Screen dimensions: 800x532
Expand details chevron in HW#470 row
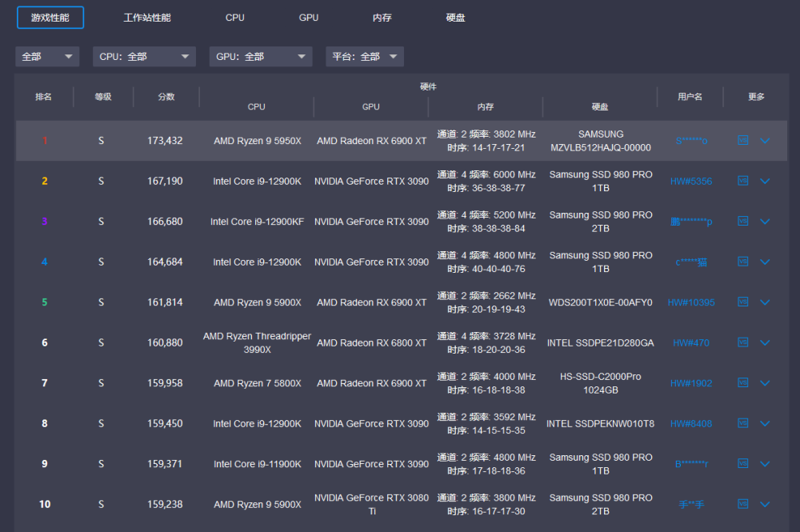(x=765, y=342)
